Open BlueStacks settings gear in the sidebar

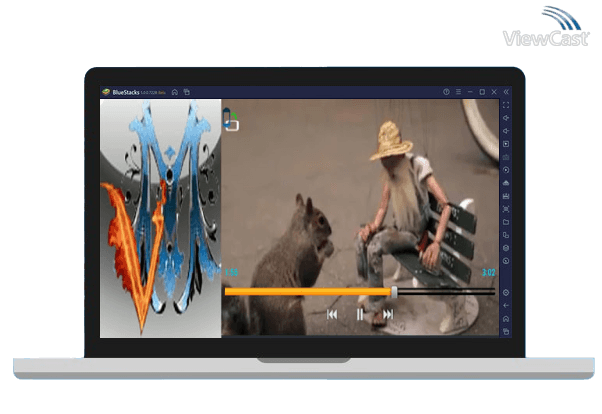506,293
